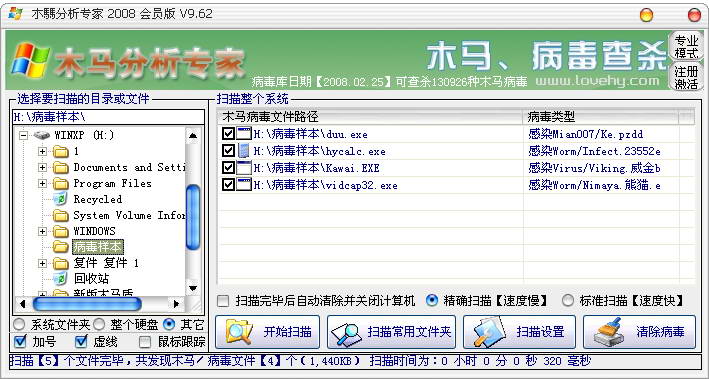The height and width of the screenshot is (379, 709).
Task: Click the Kawai.EXE file icon in results
Action: pos(244,168)
